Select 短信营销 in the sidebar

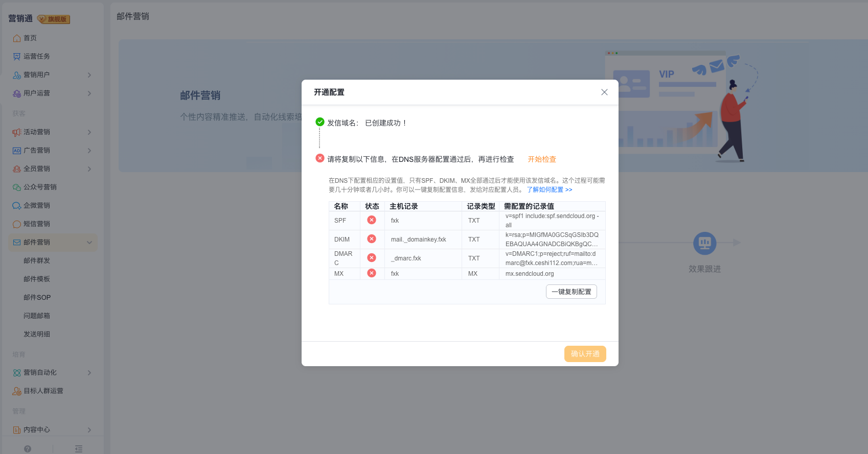pos(36,224)
